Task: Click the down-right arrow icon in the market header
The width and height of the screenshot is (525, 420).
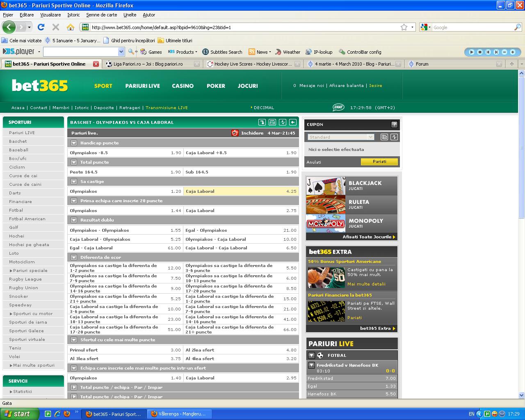Action: coord(262,122)
